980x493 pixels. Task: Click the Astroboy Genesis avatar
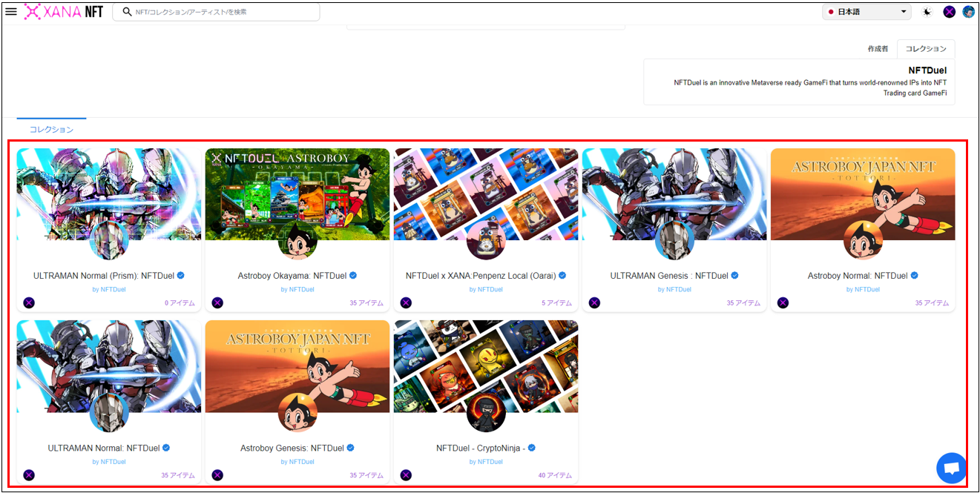297,412
